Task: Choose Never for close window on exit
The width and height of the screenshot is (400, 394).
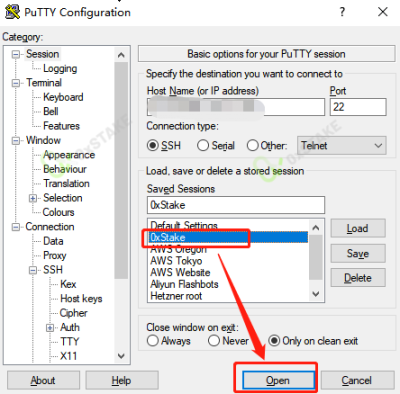Action: point(214,341)
